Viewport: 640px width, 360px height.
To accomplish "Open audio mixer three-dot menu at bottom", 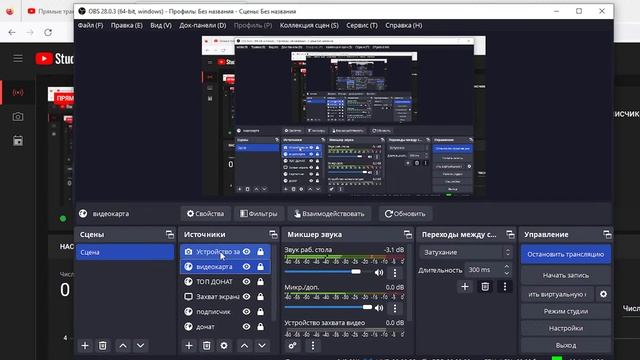I will pyautogui.click(x=313, y=346).
